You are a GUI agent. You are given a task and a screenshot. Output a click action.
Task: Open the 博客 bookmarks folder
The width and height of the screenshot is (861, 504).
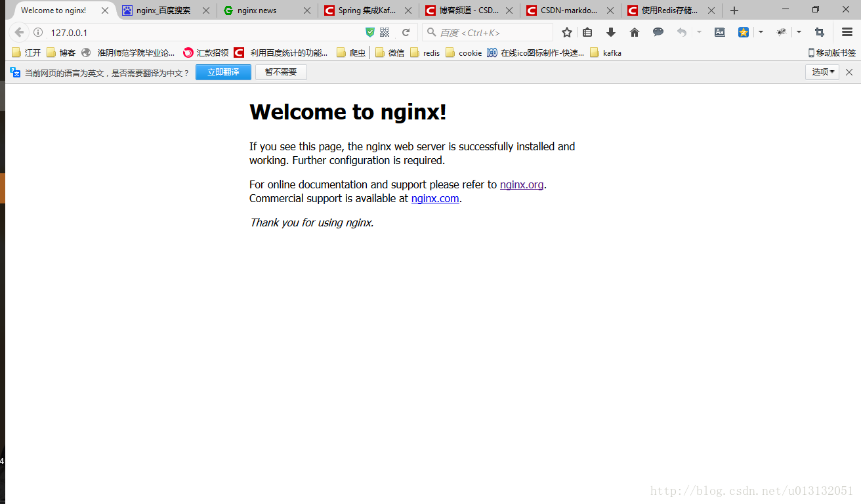(61, 53)
